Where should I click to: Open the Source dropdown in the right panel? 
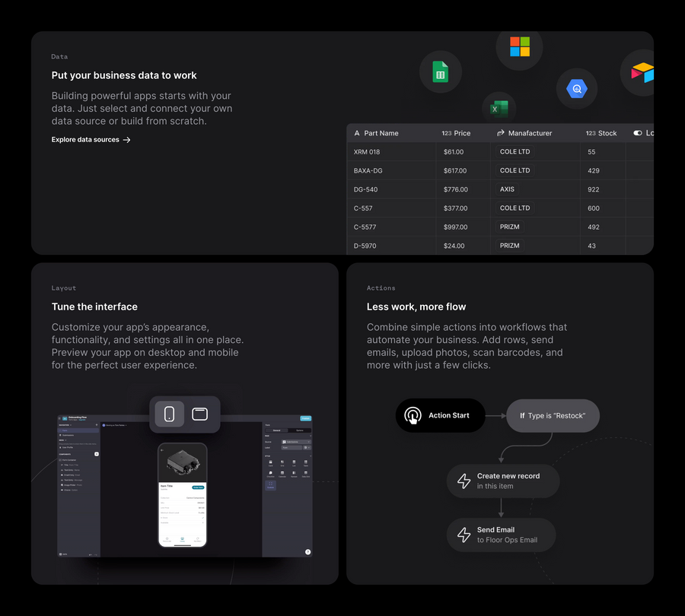[295, 442]
